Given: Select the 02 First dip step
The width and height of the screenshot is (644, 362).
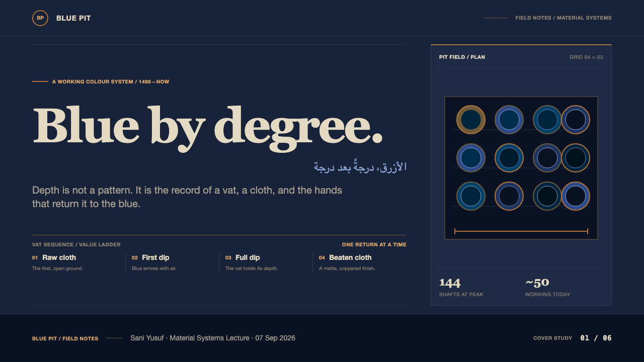Looking at the screenshot, I should [x=172, y=262].
